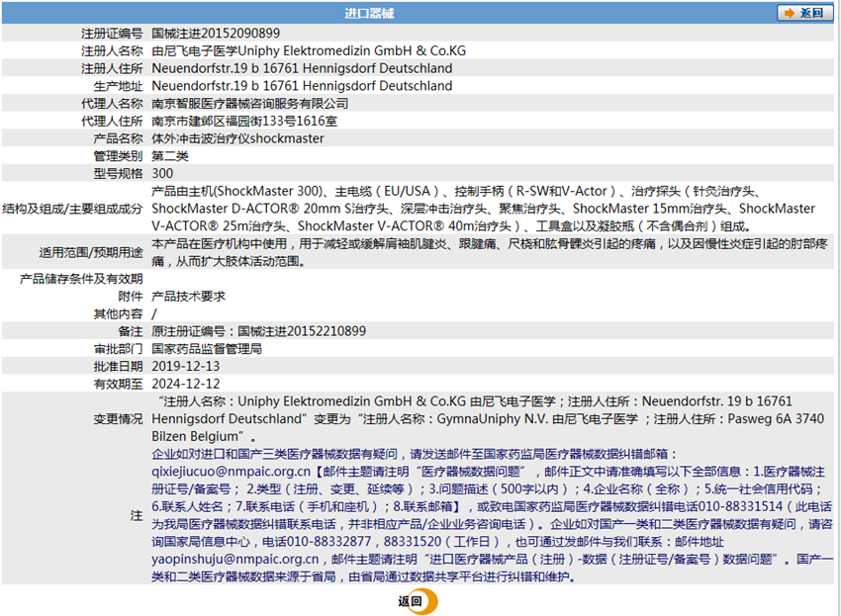Click the 管理类别 field label

[118, 156]
